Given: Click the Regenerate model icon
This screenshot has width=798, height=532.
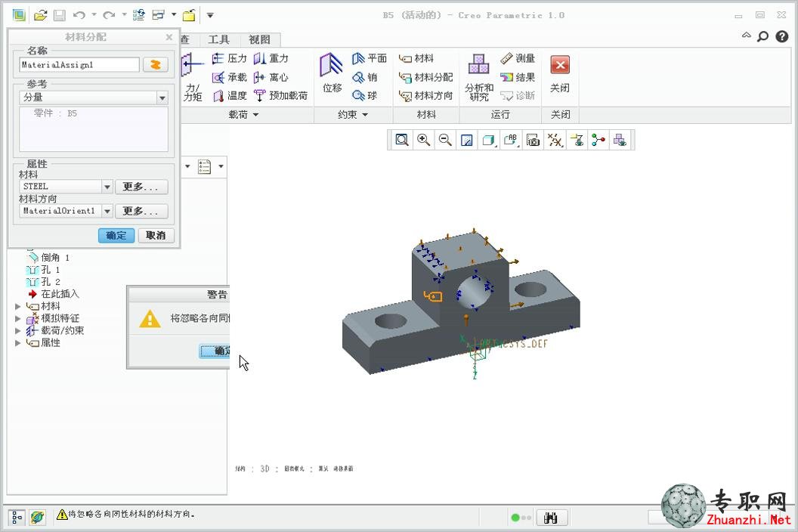Looking at the screenshot, I should (138, 15).
